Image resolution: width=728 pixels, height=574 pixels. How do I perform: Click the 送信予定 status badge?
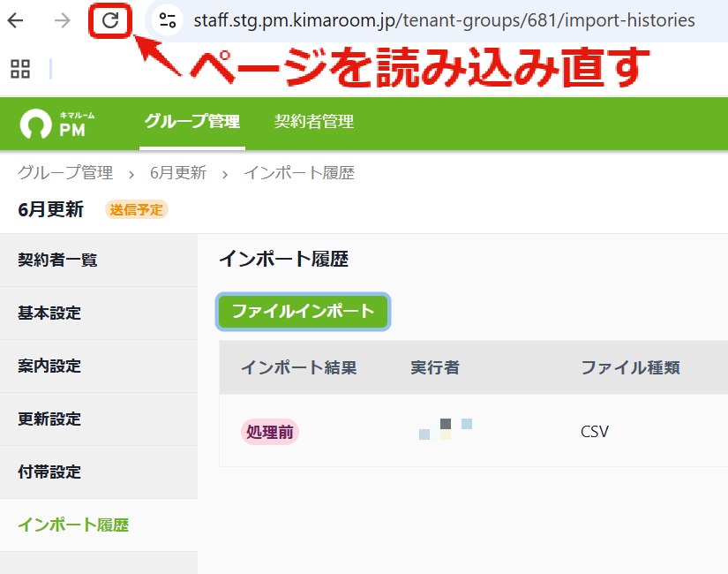pos(137,209)
